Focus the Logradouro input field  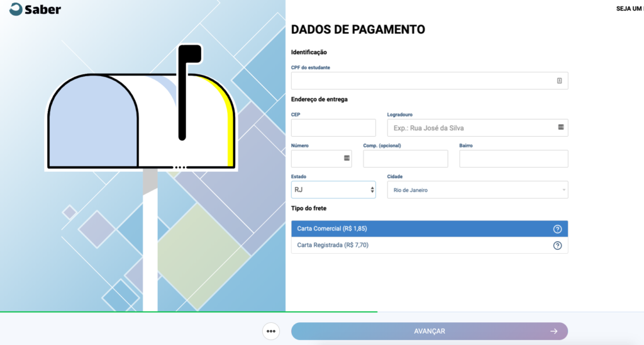(x=478, y=128)
